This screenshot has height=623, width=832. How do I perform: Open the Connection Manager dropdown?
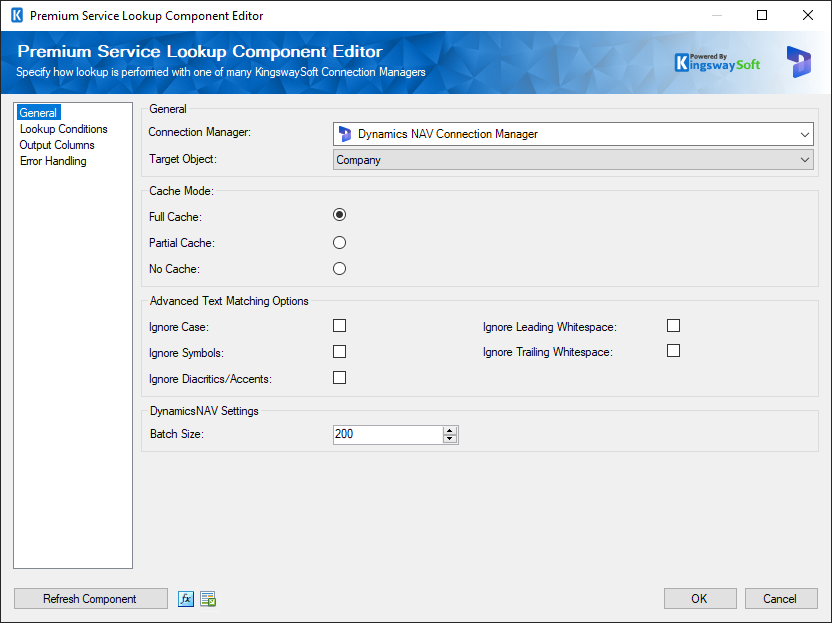pyautogui.click(x=573, y=134)
